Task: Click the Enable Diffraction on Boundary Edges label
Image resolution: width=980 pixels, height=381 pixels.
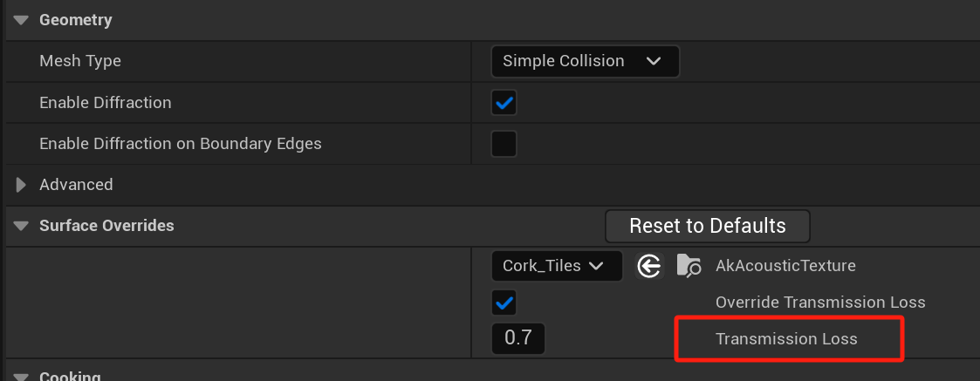Action: coord(181,144)
